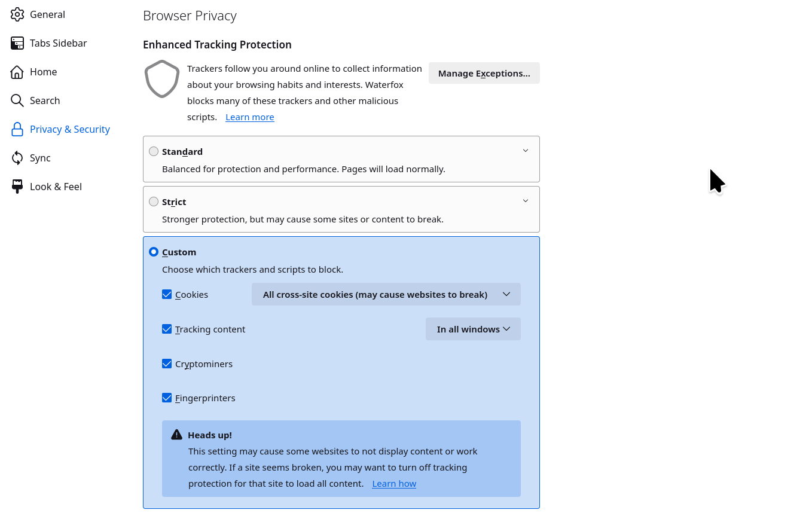Open the cross-site cookies dropdown

pos(386,294)
